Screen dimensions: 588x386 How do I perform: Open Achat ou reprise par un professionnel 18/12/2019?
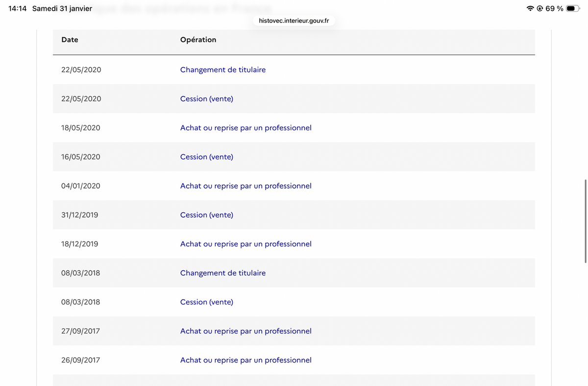point(246,244)
